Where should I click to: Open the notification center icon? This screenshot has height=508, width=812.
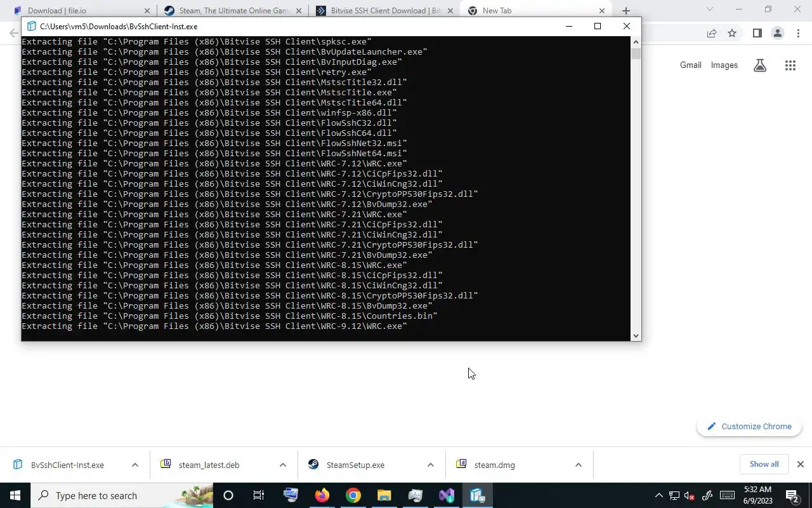click(x=792, y=495)
